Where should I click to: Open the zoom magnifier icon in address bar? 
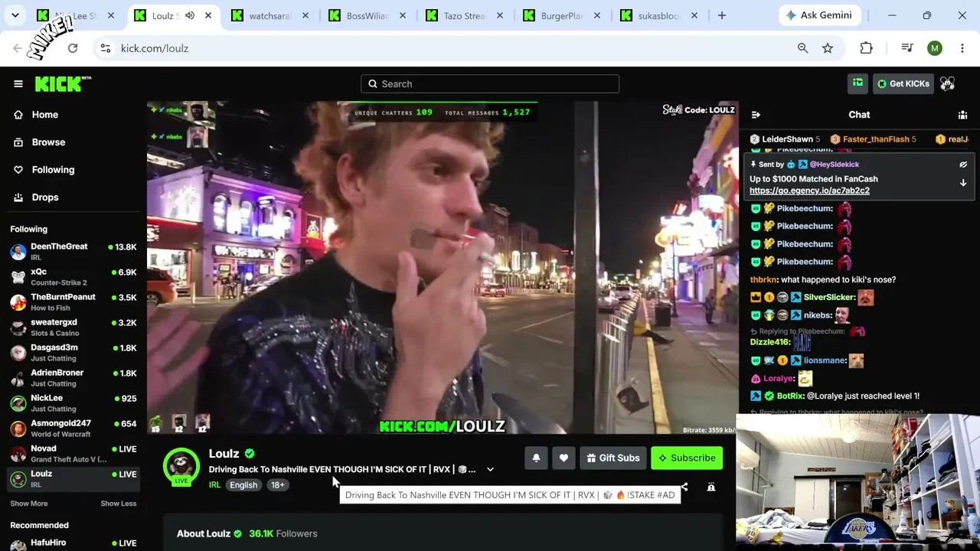click(x=802, y=48)
